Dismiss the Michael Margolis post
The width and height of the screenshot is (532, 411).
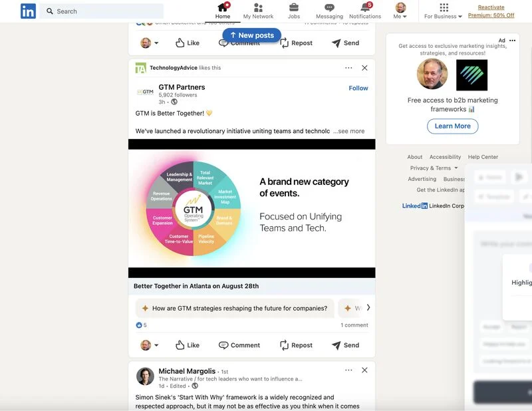(364, 370)
